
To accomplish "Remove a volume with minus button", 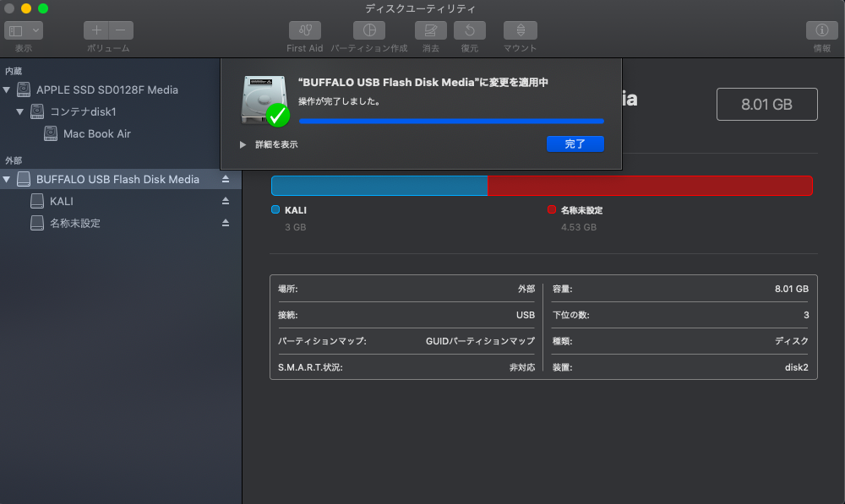I will coord(121,30).
